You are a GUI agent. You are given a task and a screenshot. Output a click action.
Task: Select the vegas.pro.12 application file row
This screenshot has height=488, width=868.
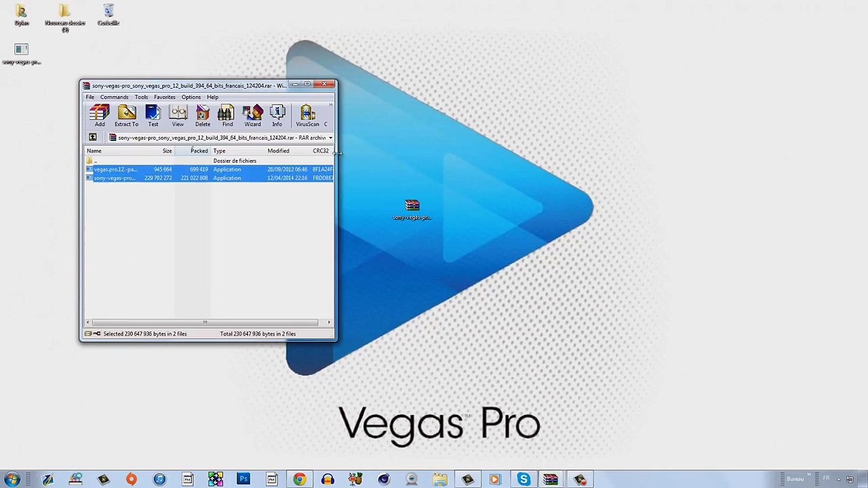coord(209,169)
